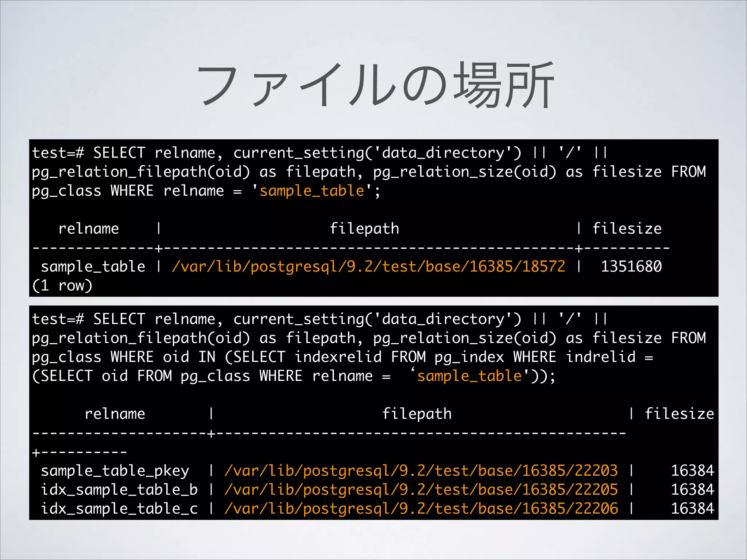Click filesize 16384 in idx_sample_table_c row
The height and width of the screenshot is (560, 747).
tap(692, 509)
